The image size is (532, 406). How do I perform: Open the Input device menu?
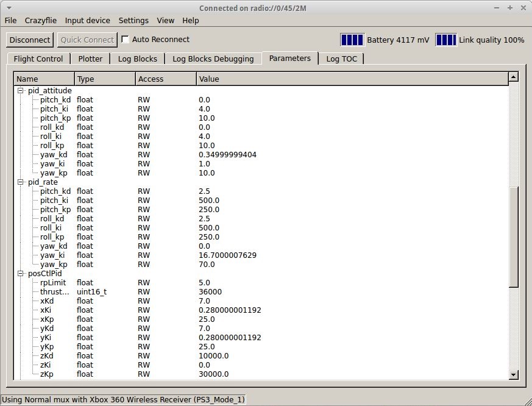pos(87,20)
